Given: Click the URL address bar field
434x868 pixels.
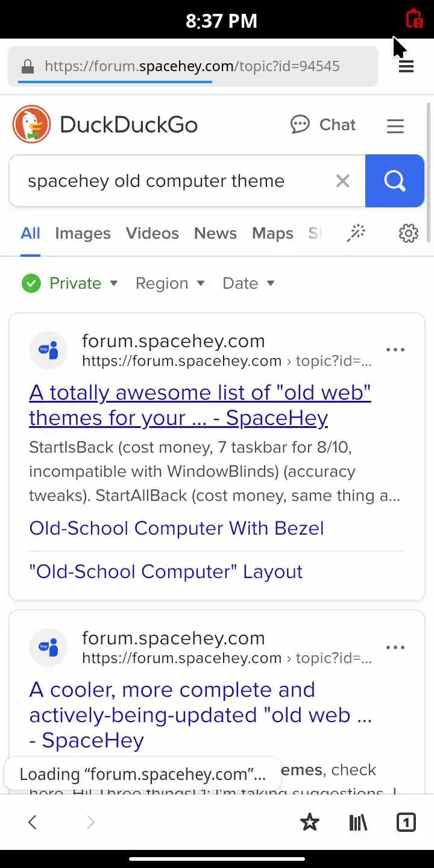Looking at the screenshot, I should (x=192, y=66).
